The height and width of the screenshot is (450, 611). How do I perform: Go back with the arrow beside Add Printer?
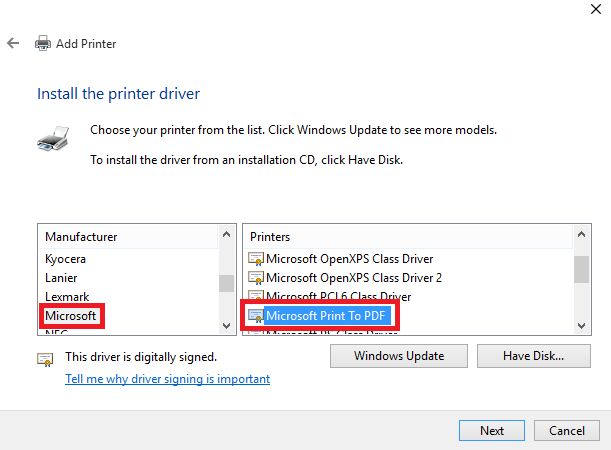(x=13, y=43)
